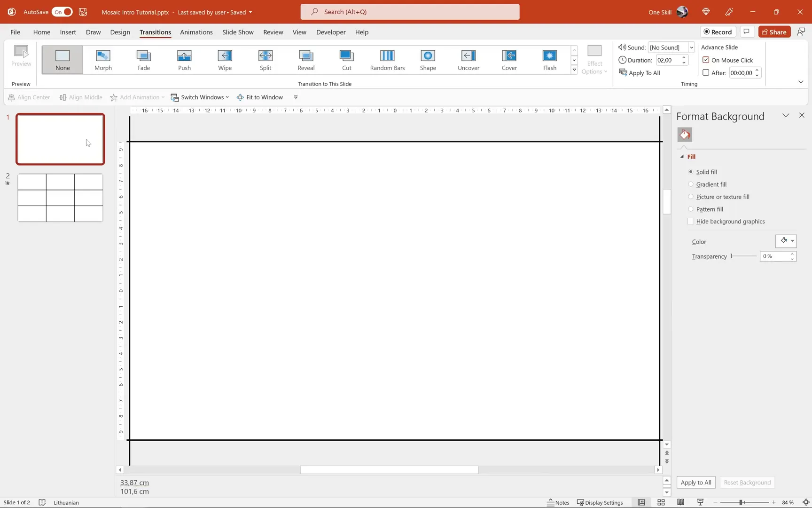Open the Design tab
The image size is (812, 508).
click(120, 32)
